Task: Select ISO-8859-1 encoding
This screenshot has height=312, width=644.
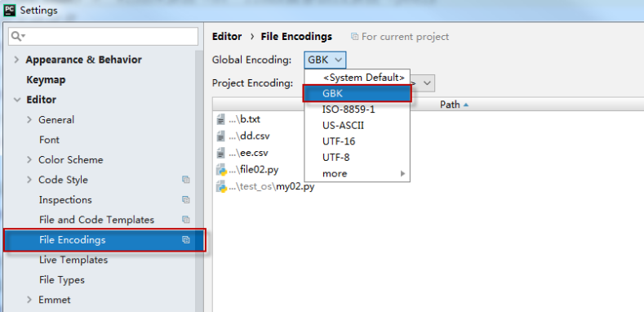Action: [x=358, y=109]
